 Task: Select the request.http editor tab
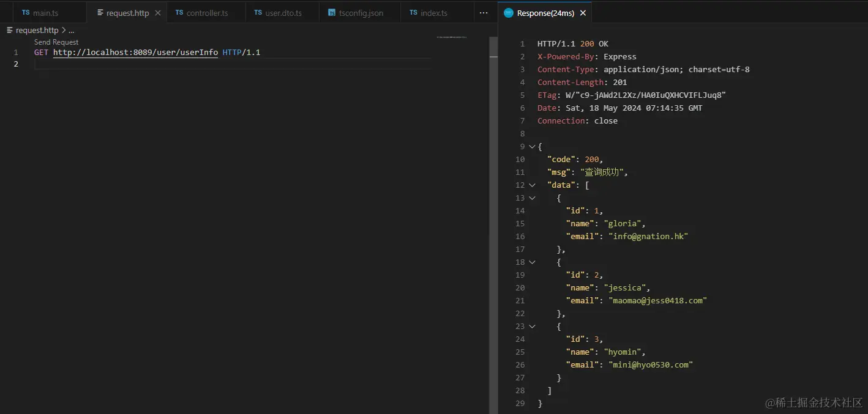click(x=127, y=13)
